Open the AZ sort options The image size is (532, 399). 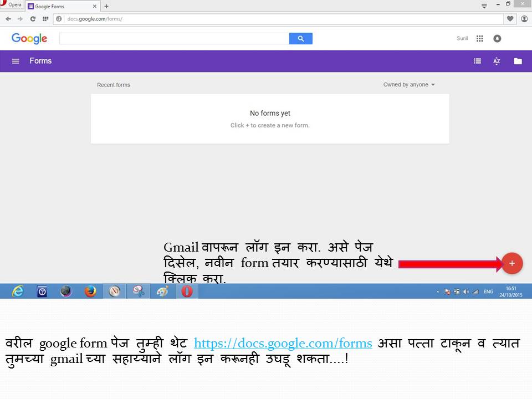(x=497, y=61)
